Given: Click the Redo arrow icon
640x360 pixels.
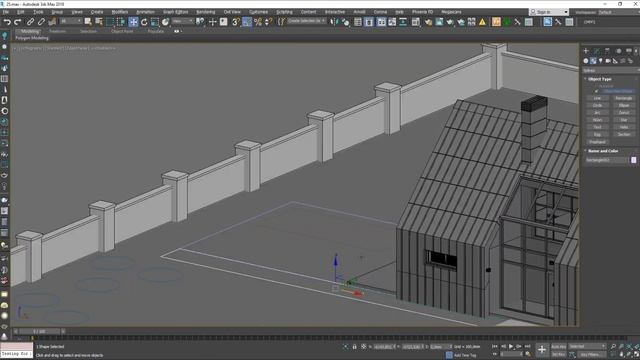Looking at the screenshot, I should click(18, 22).
